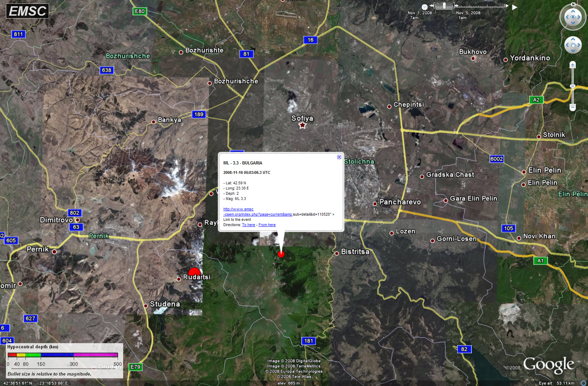Select the red earthquake marker below balloon

coord(281,254)
